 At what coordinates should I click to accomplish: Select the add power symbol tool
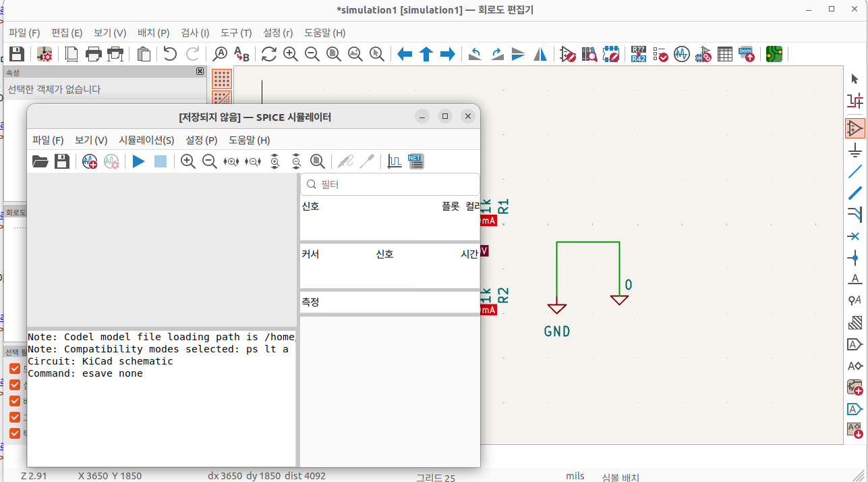click(x=855, y=149)
